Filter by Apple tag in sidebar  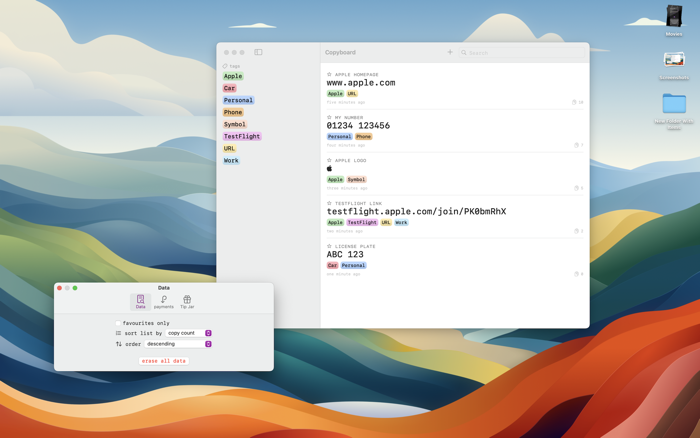click(x=233, y=76)
